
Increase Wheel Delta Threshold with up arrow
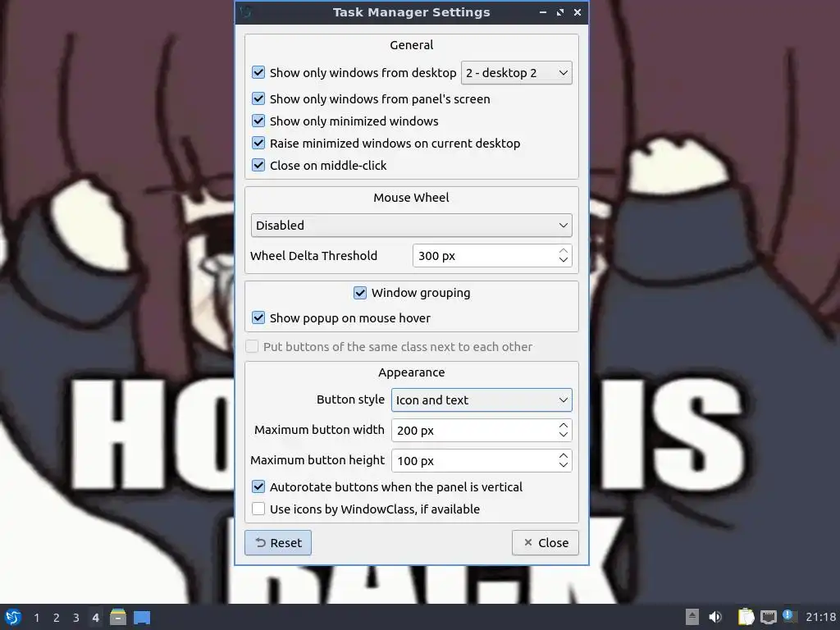click(x=563, y=251)
